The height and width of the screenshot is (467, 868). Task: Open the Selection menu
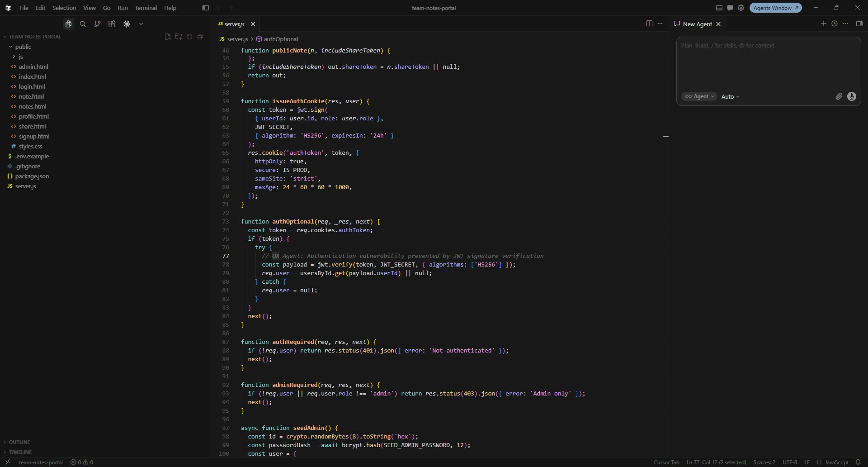[x=64, y=8]
